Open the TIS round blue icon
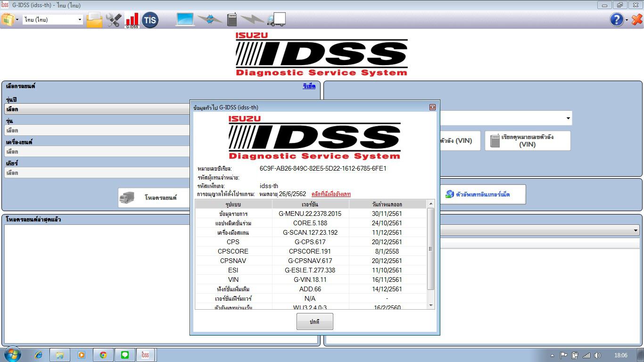 coord(150,20)
